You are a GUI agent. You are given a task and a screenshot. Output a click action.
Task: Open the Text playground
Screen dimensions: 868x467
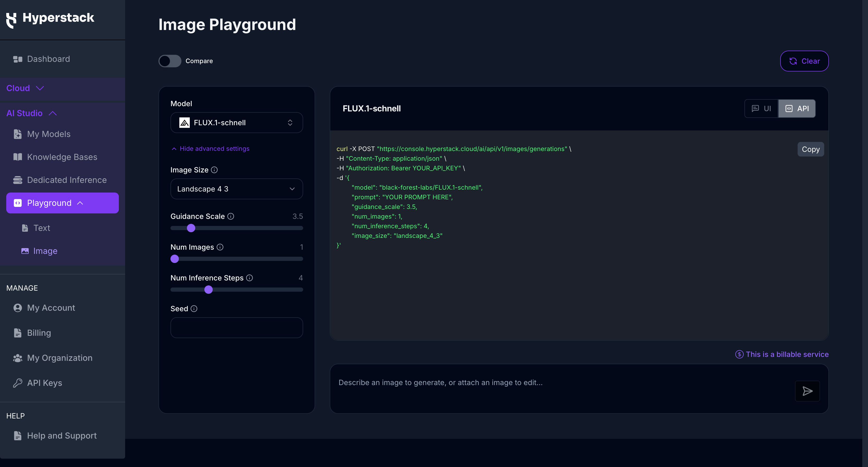(x=41, y=228)
